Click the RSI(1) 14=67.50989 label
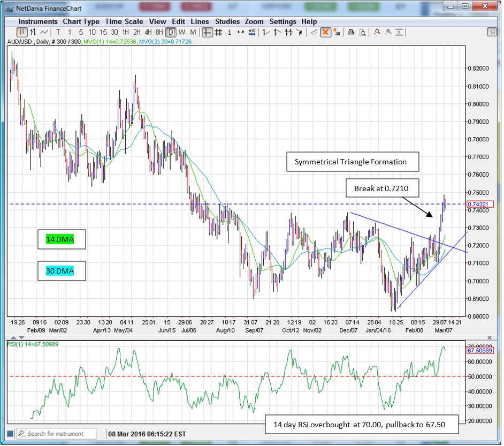 coord(33,344)
